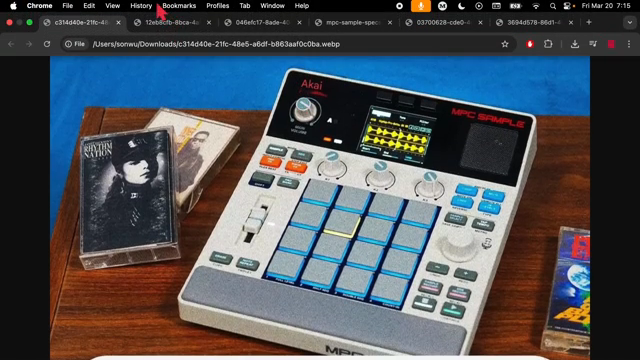Close the 046efc17-8ade tab
The width and height of the screenshot is (640, 360).
300,22
